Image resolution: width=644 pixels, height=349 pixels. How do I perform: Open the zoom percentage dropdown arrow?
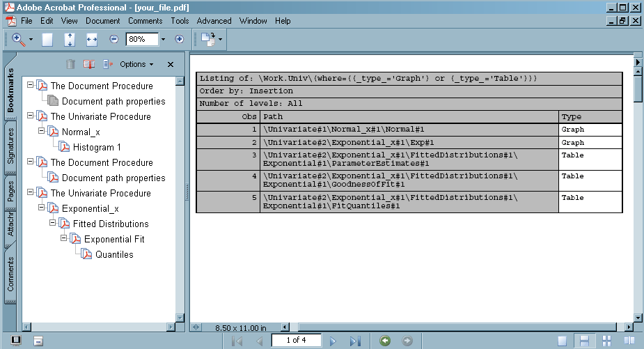tap(163, 40)
